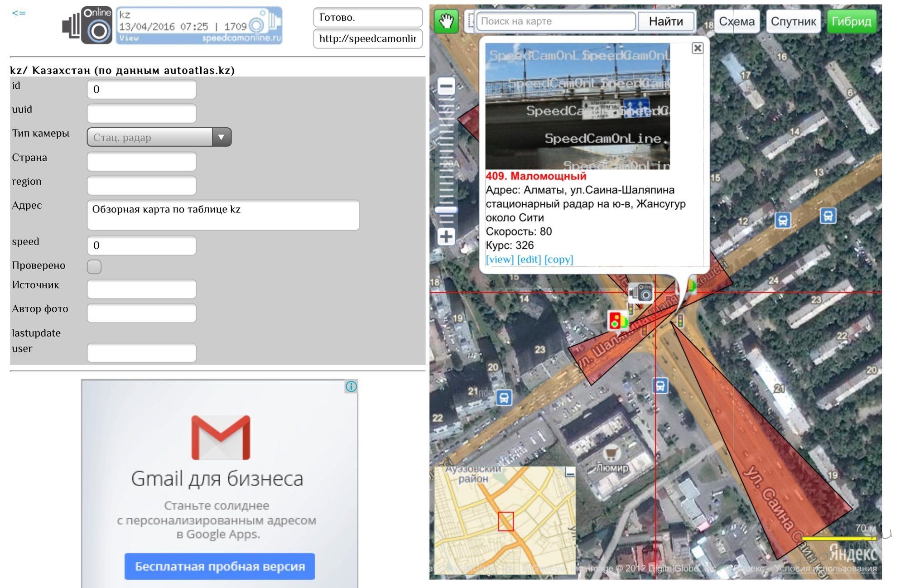Click the Аузовский район minimap label
The image size is (905, 588).
pyautogui.click(x=473, y=474)
